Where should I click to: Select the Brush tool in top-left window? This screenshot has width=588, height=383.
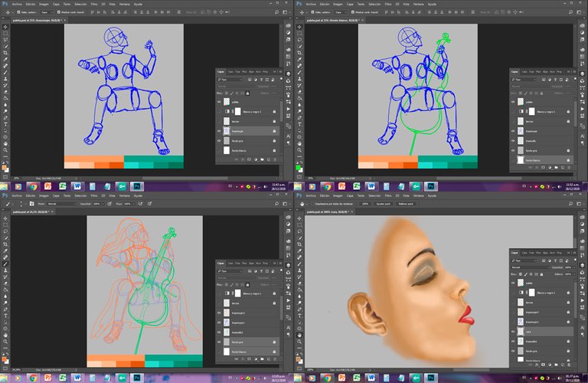coord(5,73)
